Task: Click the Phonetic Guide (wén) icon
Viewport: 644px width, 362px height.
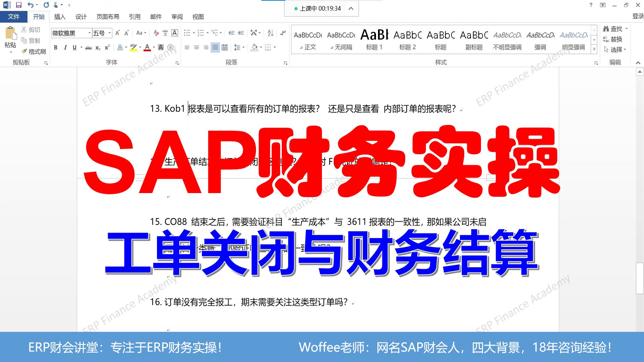Action: click(x=165, y=33)
